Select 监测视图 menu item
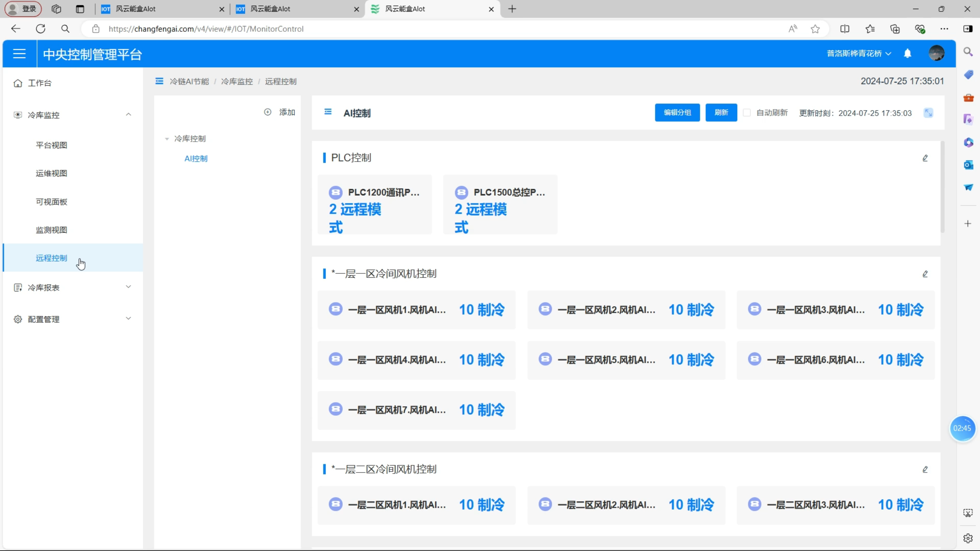This screenshot has height=551, width=980. (x=52, y=230)
